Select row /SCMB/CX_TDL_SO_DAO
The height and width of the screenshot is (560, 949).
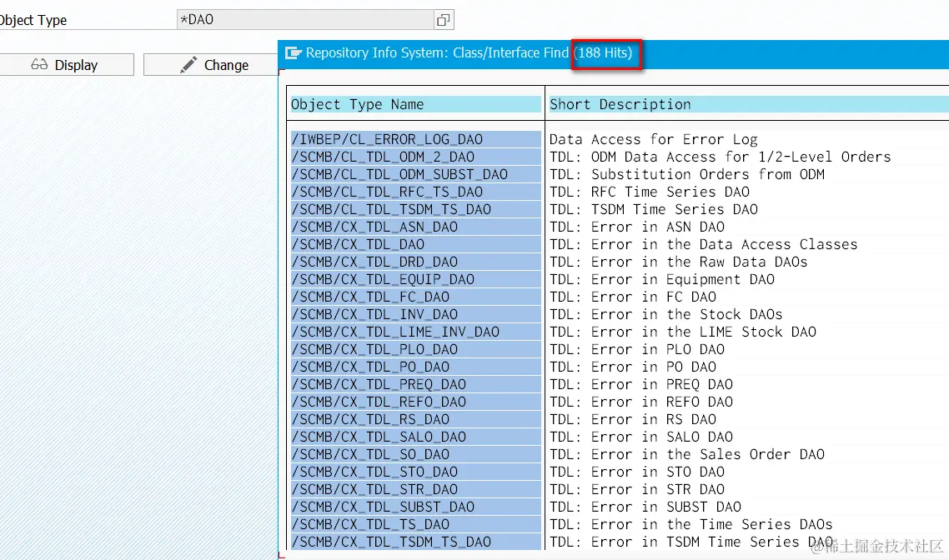click(416, 455)
